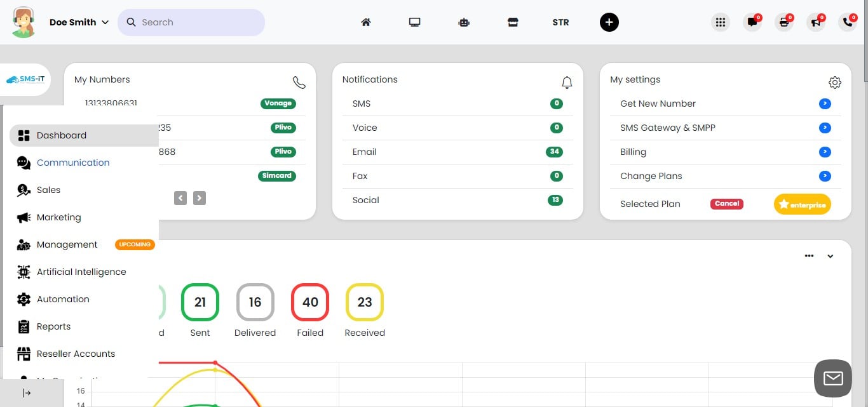This screenshot has width=868, height=407.
Task: Click the Marketing megaphone icon
Action: click(24, 217)
